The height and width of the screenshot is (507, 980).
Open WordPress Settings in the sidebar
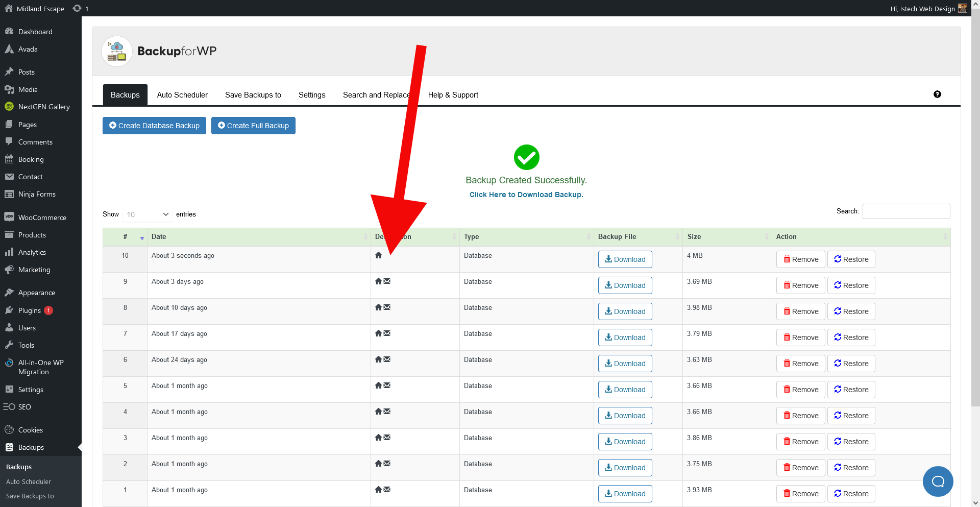[31, 390]
